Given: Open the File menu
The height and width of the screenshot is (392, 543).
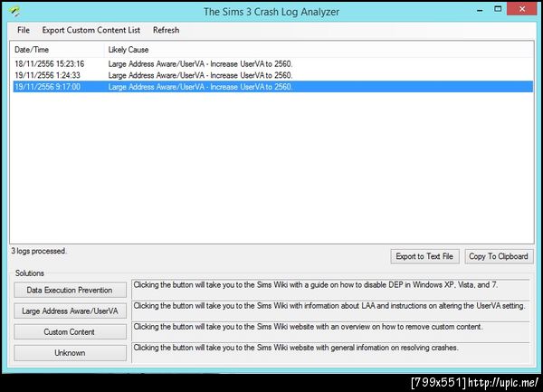Looking at the screenshot, I should click(x=24, y=30).
